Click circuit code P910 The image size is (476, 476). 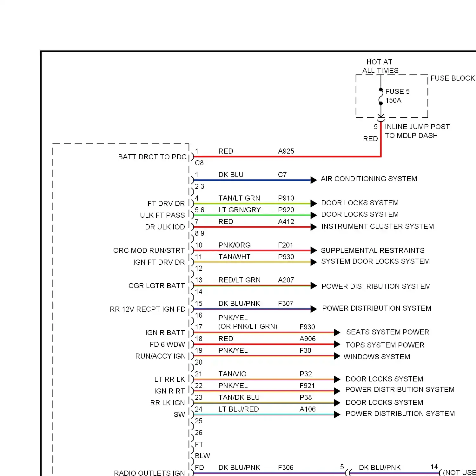pos(286,198)
